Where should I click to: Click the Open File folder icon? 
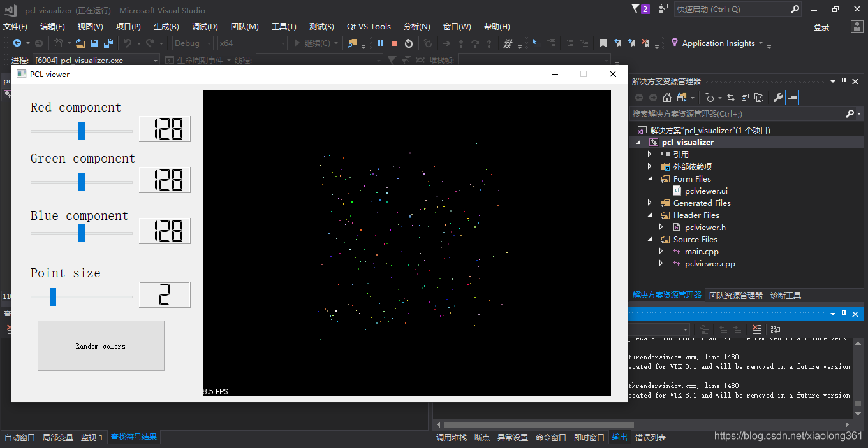coord(80,43)
